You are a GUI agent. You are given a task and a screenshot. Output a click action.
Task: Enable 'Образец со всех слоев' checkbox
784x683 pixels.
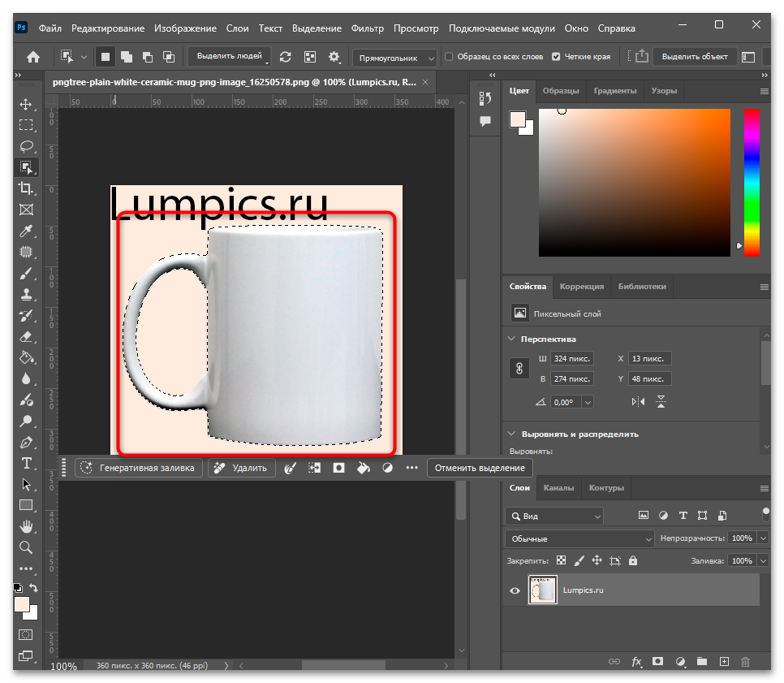point(449,57)
